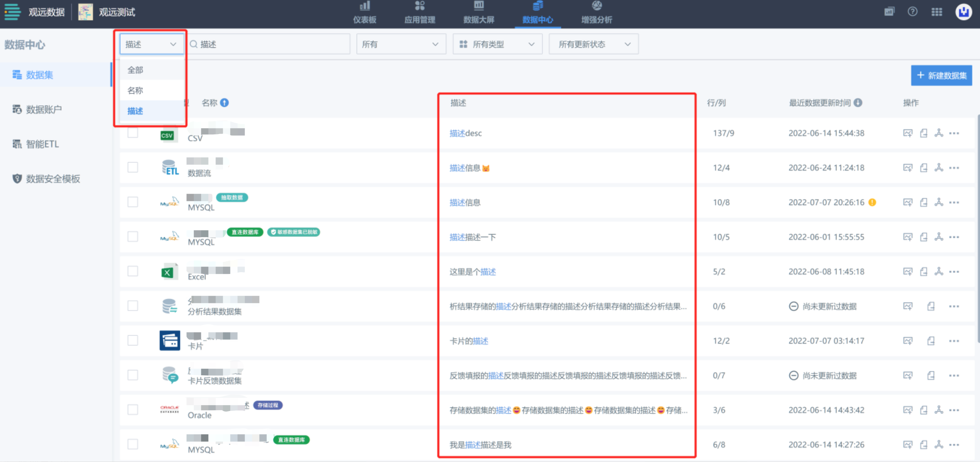Open 智能ETL in the left sidebar
The height and width of the screenshot is (462, 980).
42,144
